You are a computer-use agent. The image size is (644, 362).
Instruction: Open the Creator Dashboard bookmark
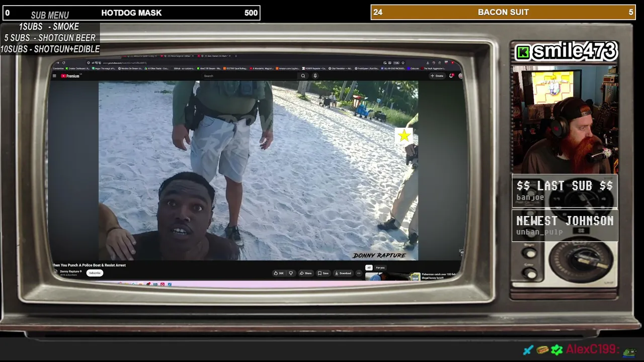pos(77,68)
